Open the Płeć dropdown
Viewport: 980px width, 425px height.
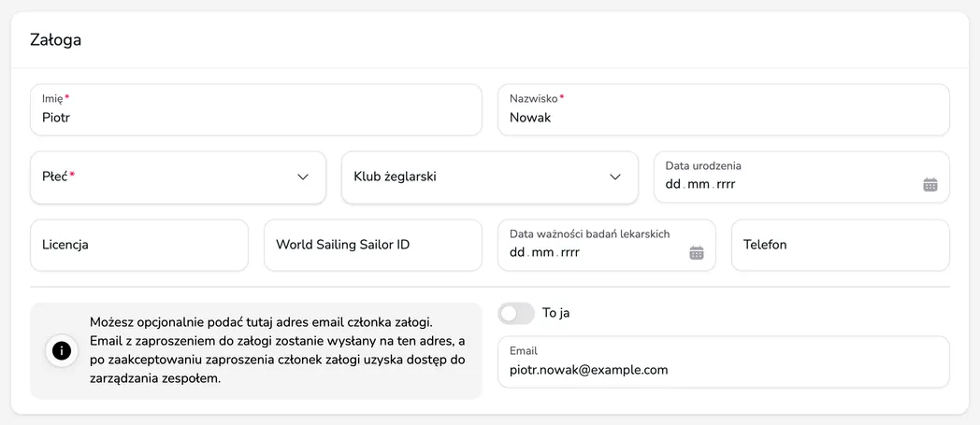click(178, 177)
